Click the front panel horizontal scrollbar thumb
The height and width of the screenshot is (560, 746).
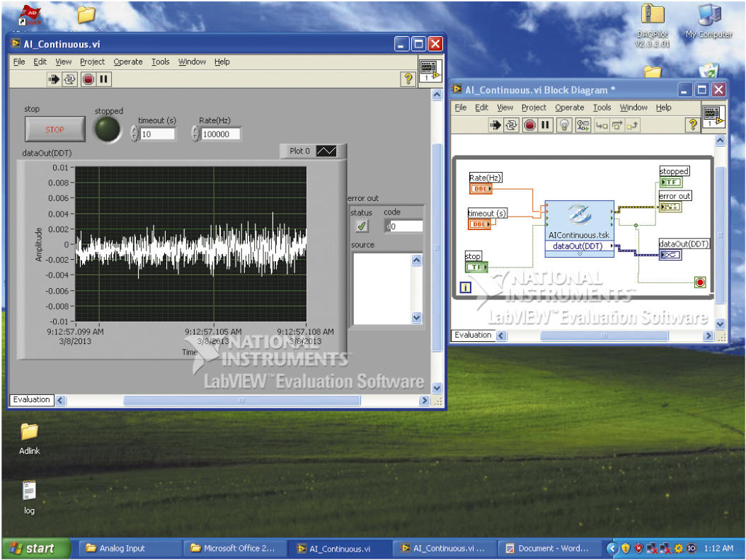[x=241, y=401]
